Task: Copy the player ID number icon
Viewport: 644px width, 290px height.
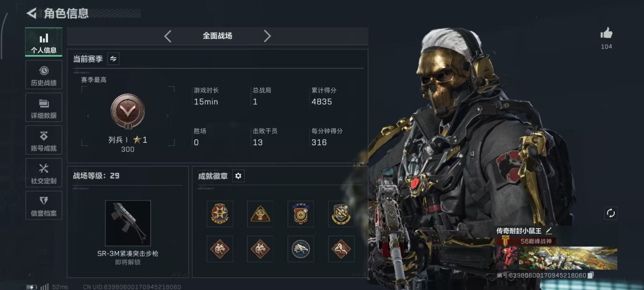Action: (x=591, y=275)
